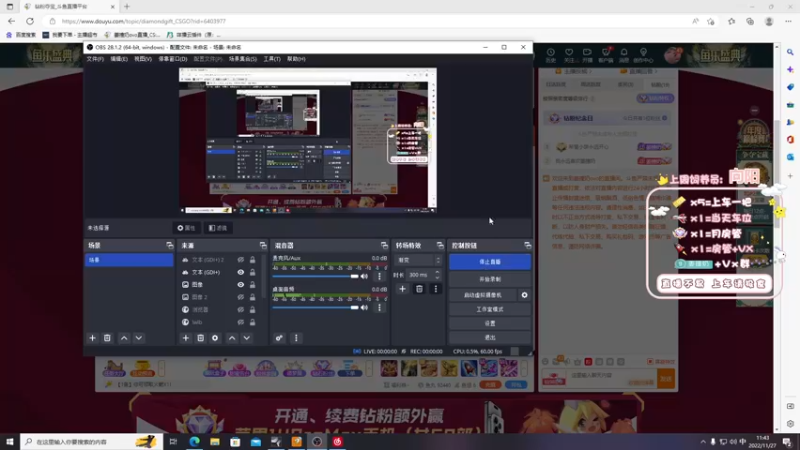Click the blue Stop Streaming button
This screenshot has height=450, width=800.
pos(490,262)
